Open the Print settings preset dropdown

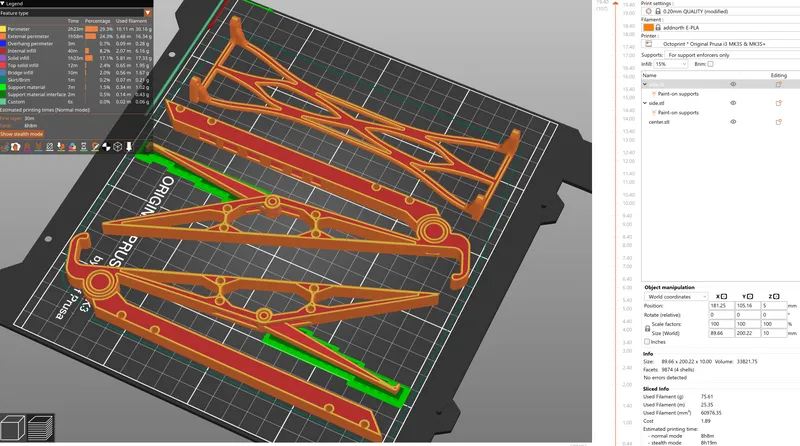tap(720, 11)
